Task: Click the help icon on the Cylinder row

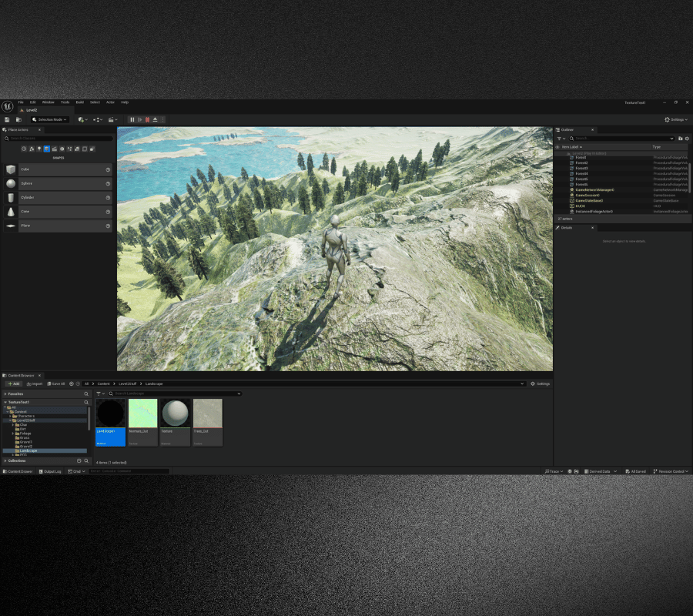Action: tap(108, 198)
